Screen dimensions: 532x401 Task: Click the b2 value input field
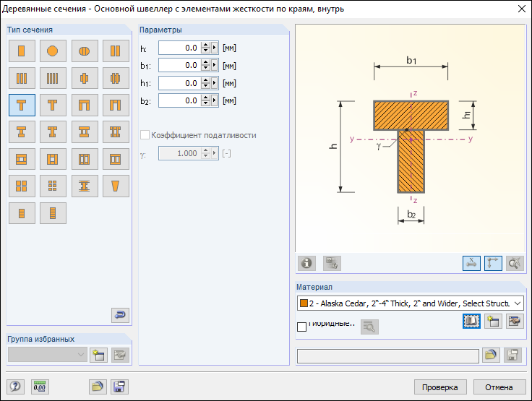tap(180, 100)
